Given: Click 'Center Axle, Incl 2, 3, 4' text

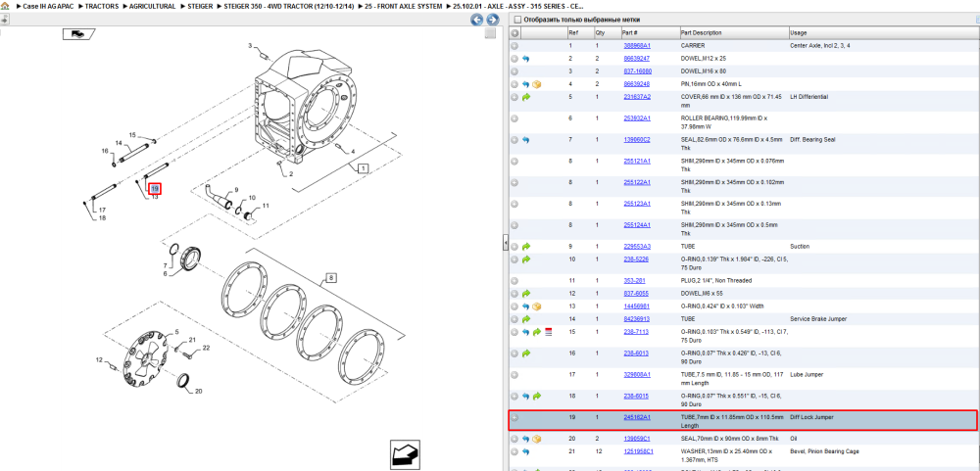Looking at the screenshot, I should click(820, 46).
